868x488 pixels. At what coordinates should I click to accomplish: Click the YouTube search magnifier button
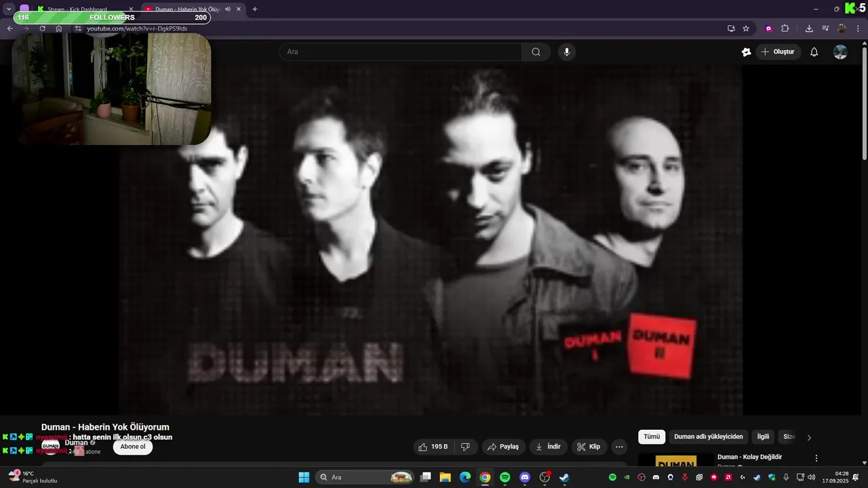536,52
